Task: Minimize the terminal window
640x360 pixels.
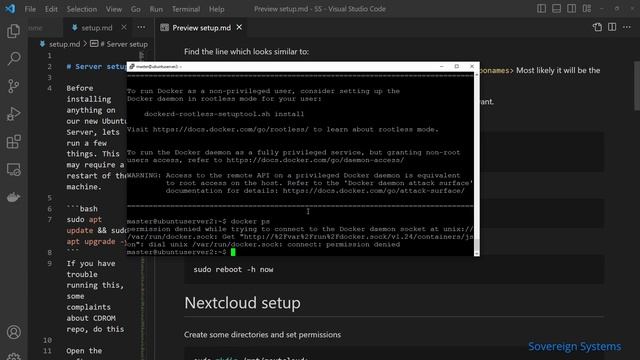Action: [x=442, y=66]
